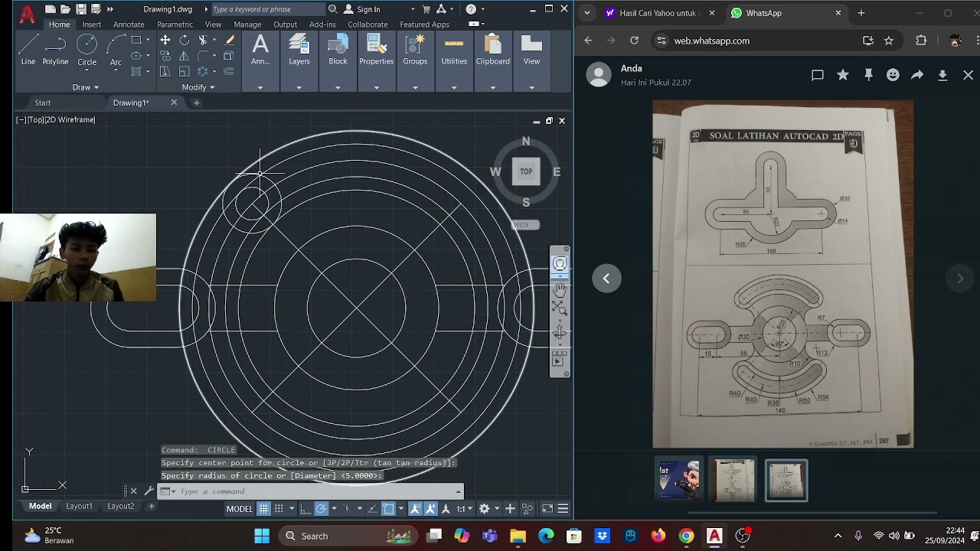
Task: Toggle Clean Screen in status bar
Action: point(547,509)
